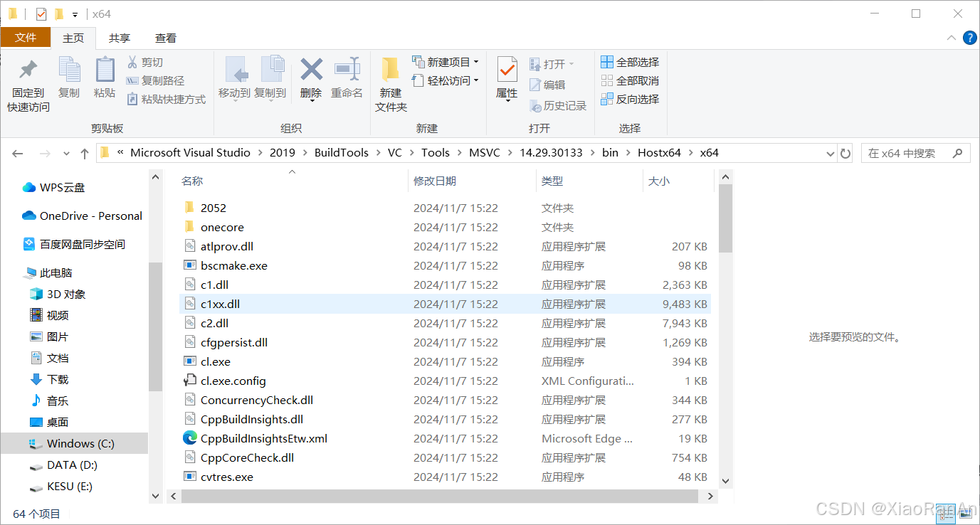This screenshot has height=525, width=980.
Task: Open the File (文件) tab
Action: (26, 38)
